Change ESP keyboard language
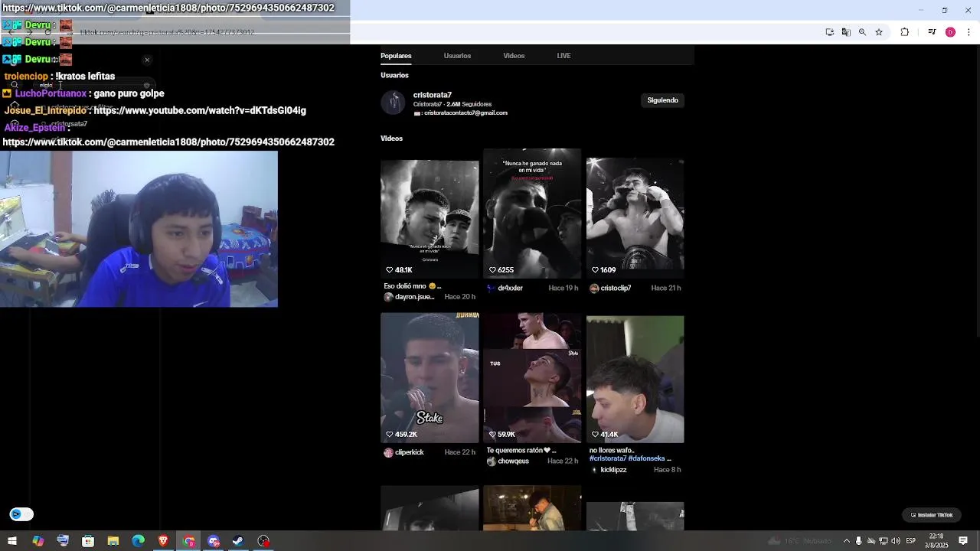Viewport: 980px width, 551px height. click(x=911, y=541)
